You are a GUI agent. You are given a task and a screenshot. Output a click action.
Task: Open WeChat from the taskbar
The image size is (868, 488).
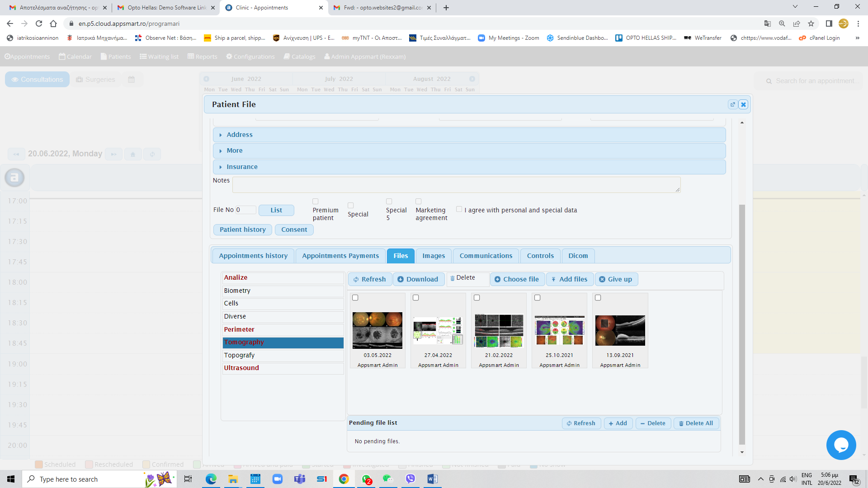[x=388, y=479]
